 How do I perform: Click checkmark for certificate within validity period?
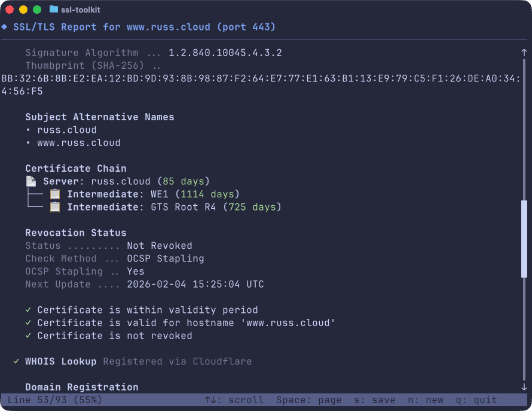pyautogui.click(x=28, y=310)
